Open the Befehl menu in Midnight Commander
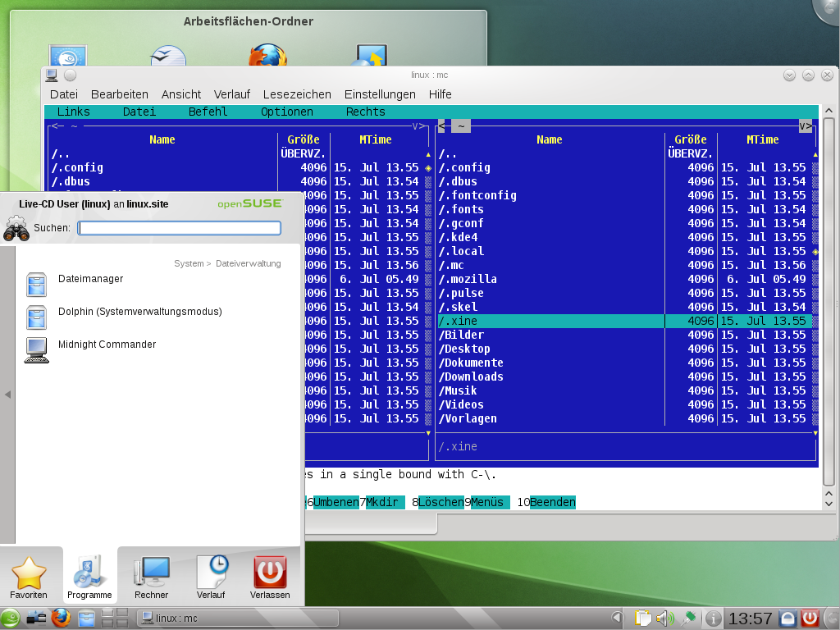The height and width of the screenshot is (630, 840). pyautogui.click(x=208, y=112)
